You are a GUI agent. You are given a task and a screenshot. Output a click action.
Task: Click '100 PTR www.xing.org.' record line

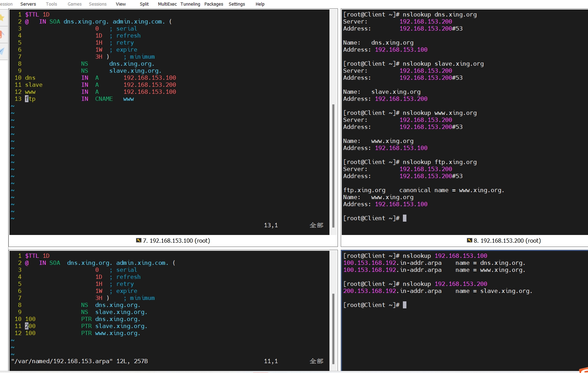[x=83, y=333]
